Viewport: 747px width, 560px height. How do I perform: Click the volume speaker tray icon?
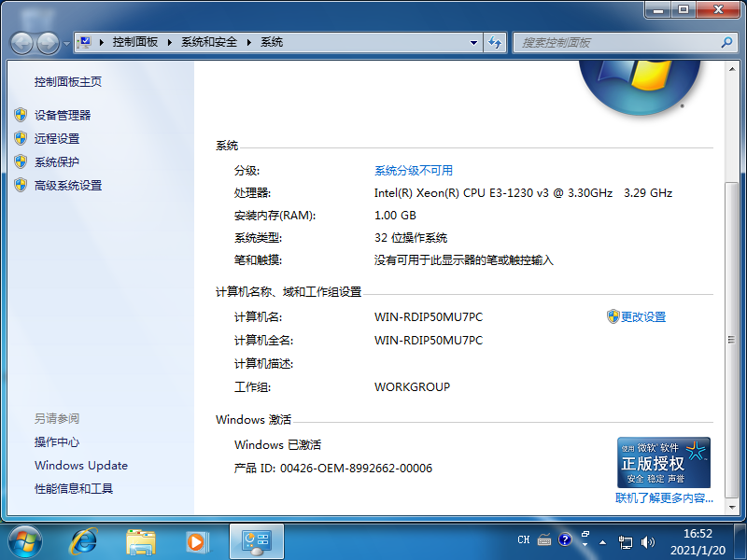pyautogui.click(x=646, y=540)
